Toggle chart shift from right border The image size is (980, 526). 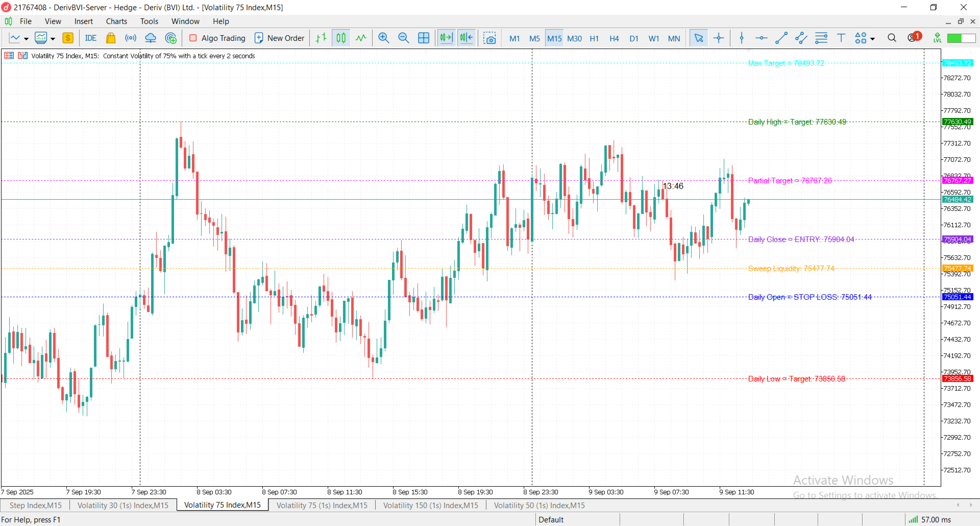[467, 38]
